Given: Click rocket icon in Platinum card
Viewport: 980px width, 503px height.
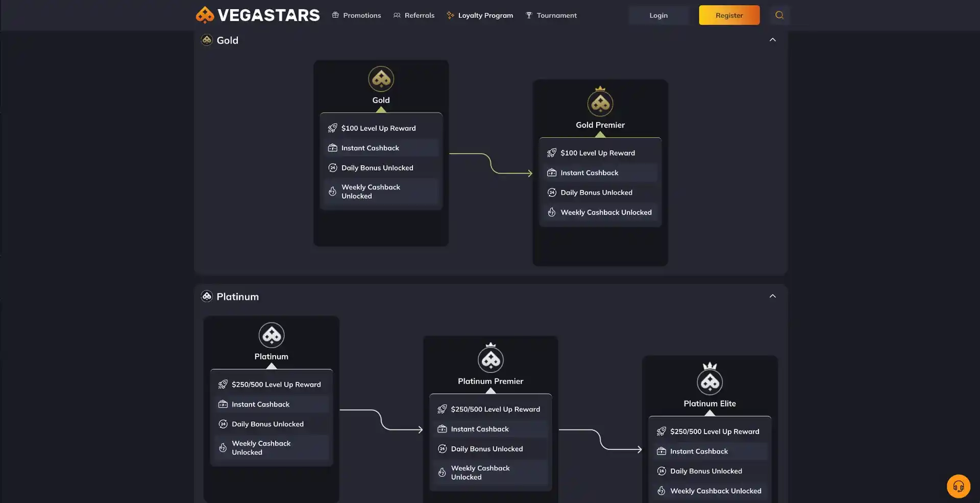Looking at the screenshot, I should click(x=223, y=385).
